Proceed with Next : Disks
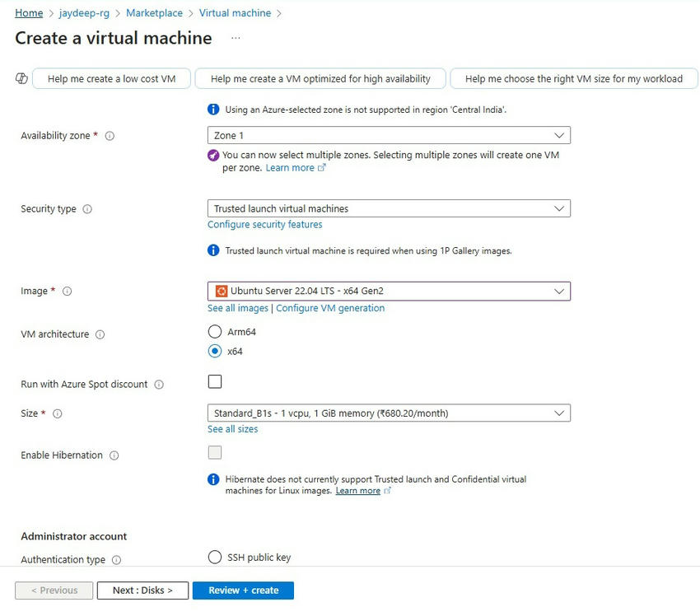The width and height of the screenshot is (700, 616). [142, 590]
